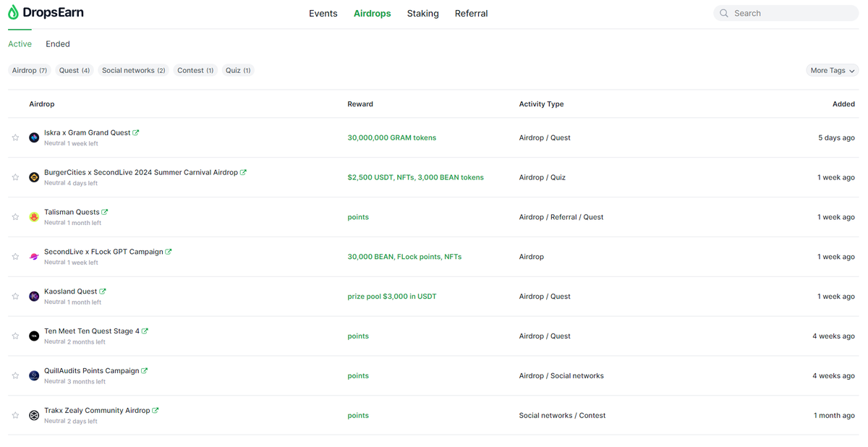Filter by Quest (4) tag

(75, 70)
